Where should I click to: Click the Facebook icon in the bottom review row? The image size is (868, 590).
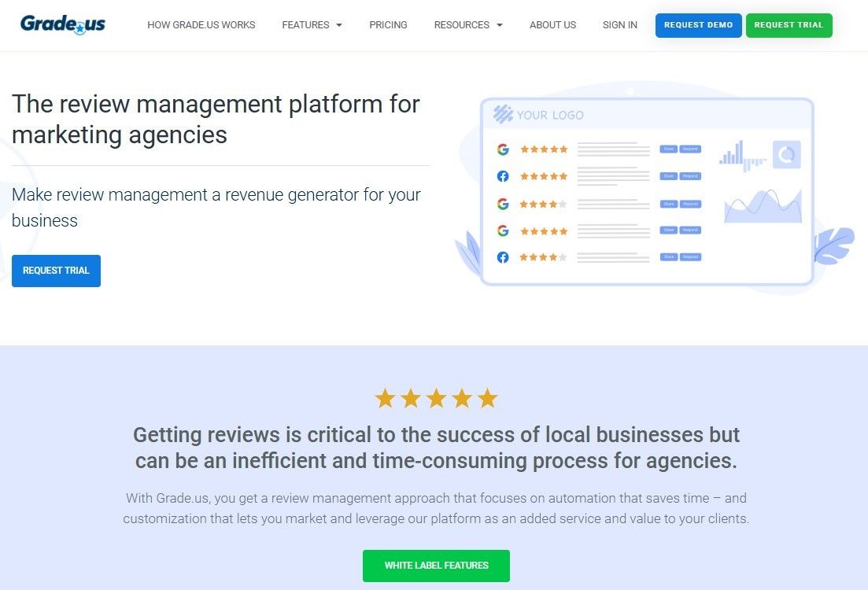pyautogui.click(x=503, y=257)
